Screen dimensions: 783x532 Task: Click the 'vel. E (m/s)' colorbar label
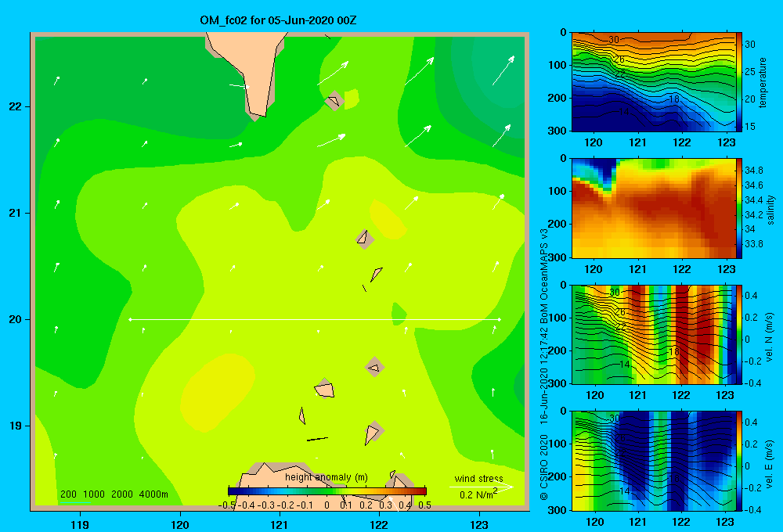click(769, 464)
